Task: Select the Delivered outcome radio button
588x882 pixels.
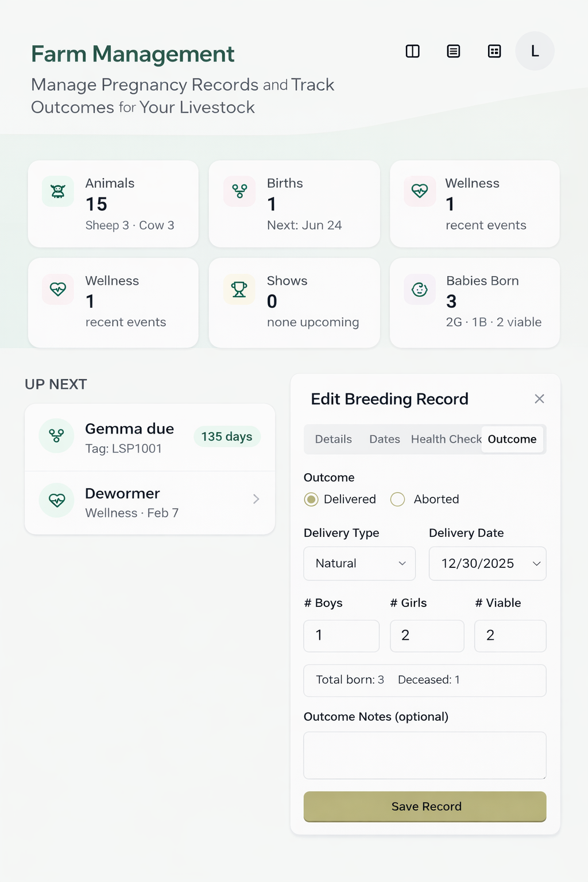Action: [x=311, y=500]
